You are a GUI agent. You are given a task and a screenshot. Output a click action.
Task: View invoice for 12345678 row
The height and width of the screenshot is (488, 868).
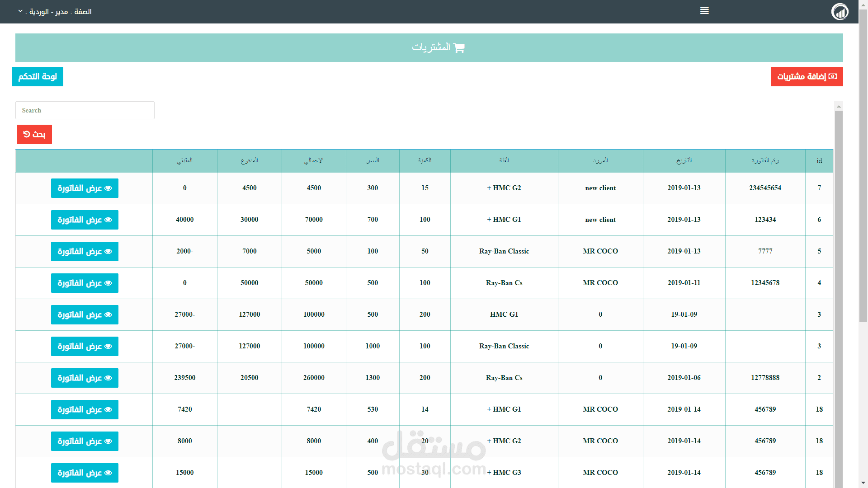[x=85, y=283]
